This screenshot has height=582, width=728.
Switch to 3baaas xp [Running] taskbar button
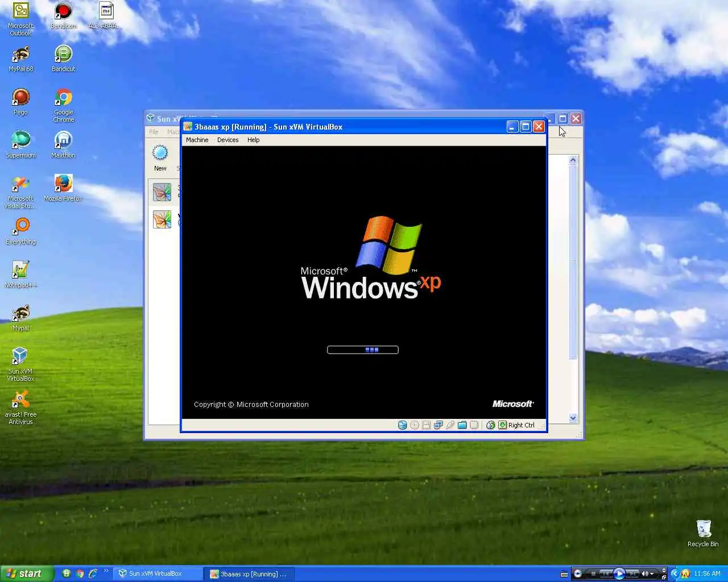[250, 574]
